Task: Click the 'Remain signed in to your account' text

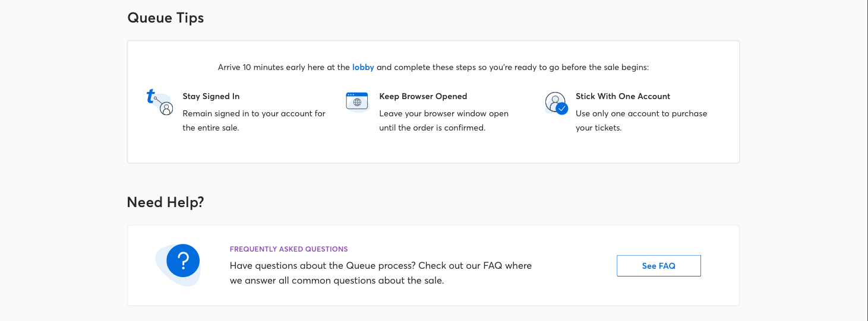Action: (254, 120)
